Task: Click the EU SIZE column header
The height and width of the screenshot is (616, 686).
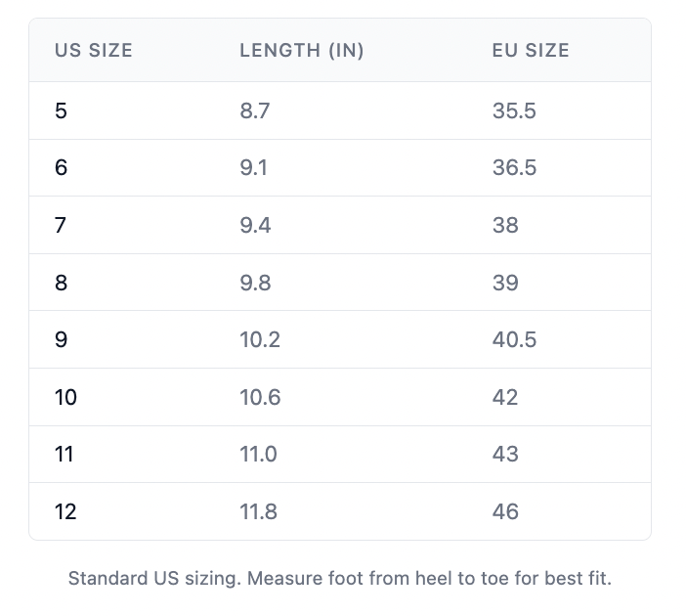Action: 530,51
